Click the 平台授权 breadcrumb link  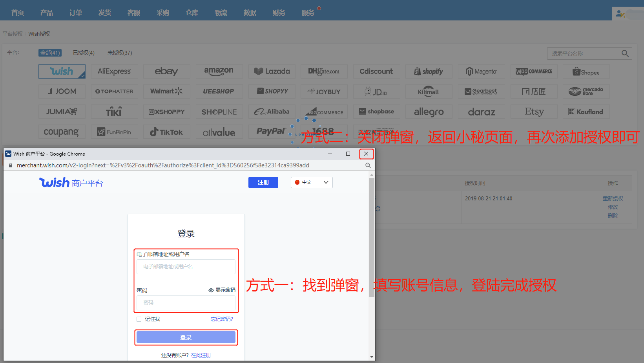tap(13, 34)
